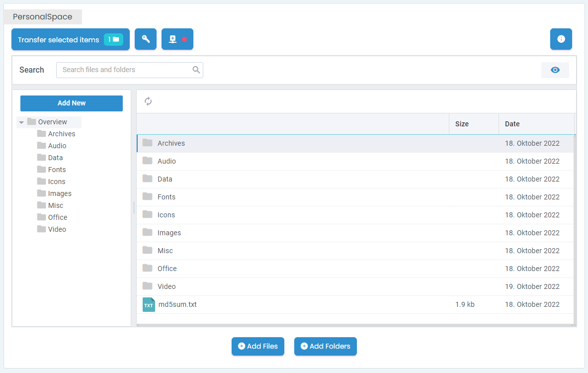Toggle the eye visibility button

point(555,70)
